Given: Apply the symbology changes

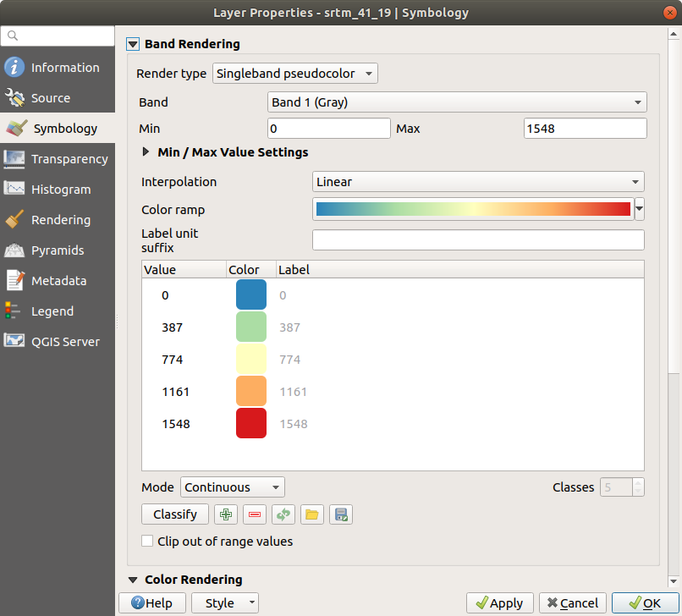Looking at the screenshot, I should point(499,602).
